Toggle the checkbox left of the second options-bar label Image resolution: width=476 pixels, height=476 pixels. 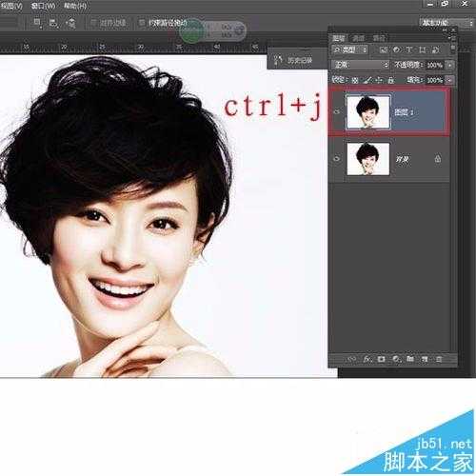[142, 23]
